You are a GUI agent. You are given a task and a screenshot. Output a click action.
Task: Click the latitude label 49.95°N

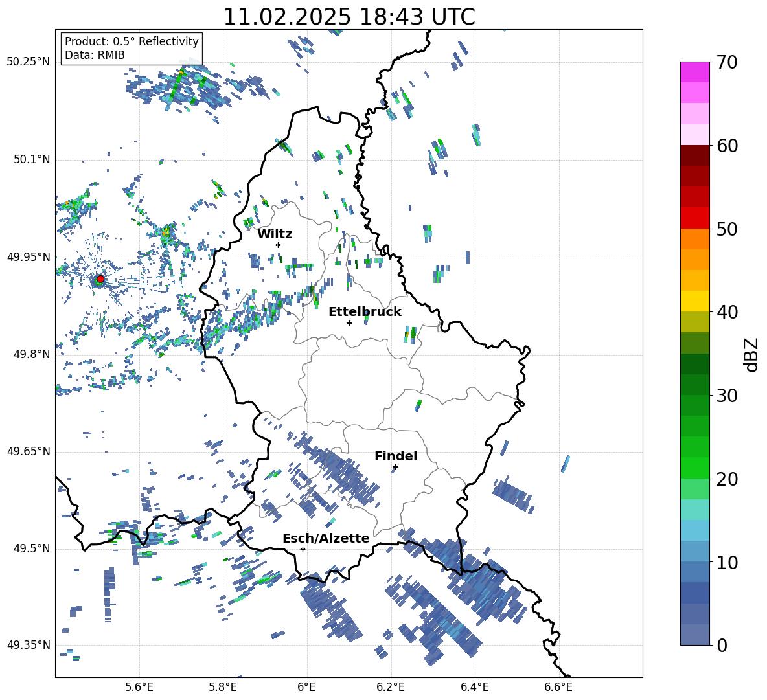coord(29,256)
